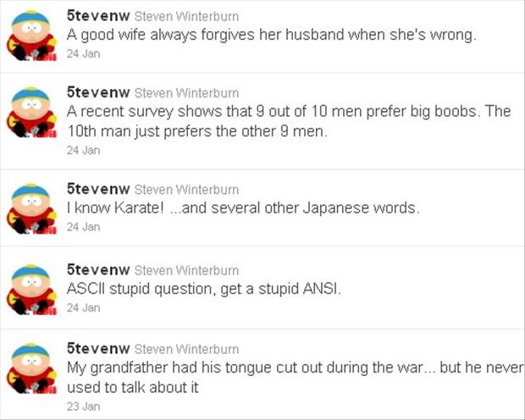This screenshot has height=420, width=525.
Task: Open 5tevenw username on the ASCII tweet
Action: click(98, 270)
